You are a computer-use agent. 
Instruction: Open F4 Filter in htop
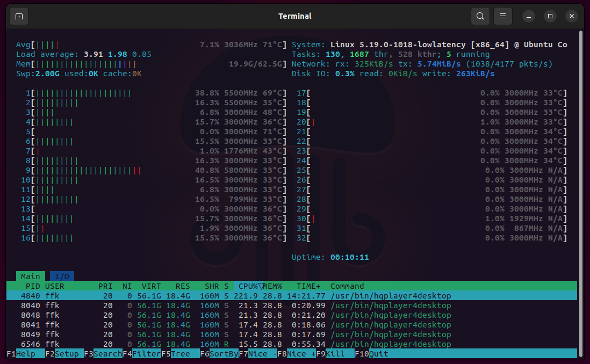(144, 354)
